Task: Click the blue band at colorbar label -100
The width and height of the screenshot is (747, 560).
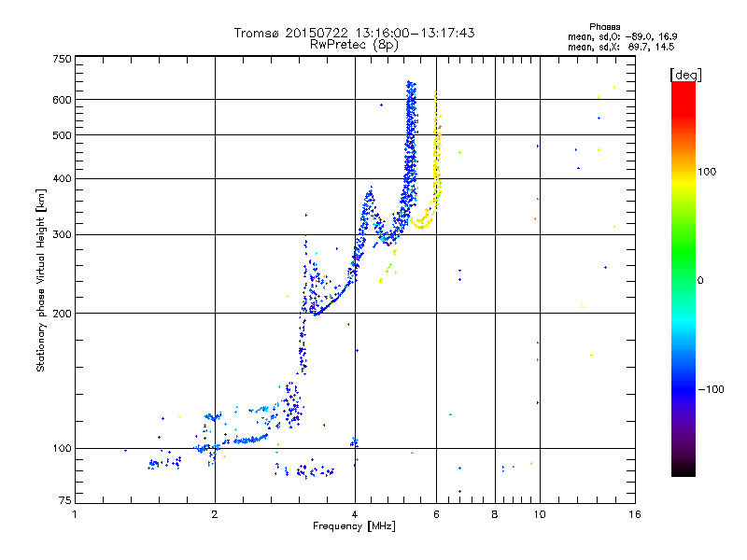Action: (684, 389)
